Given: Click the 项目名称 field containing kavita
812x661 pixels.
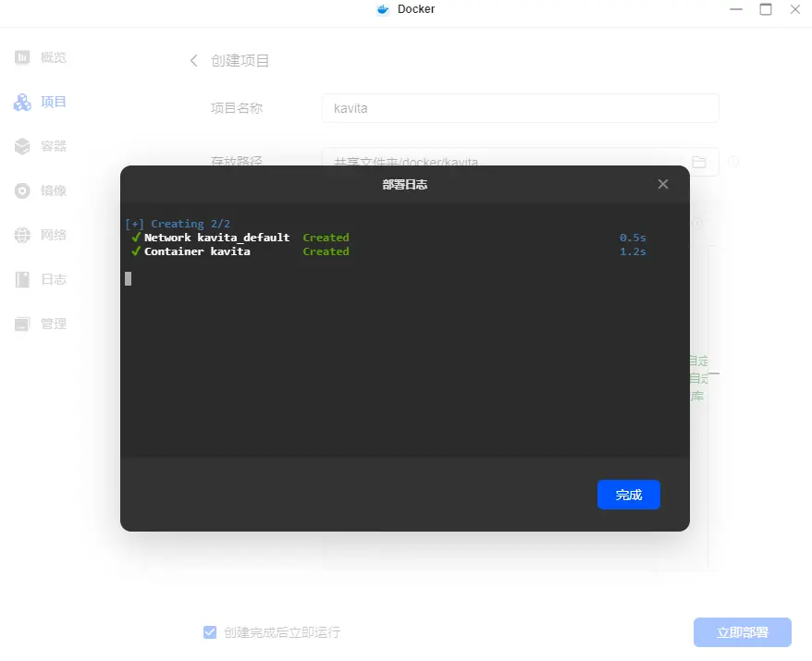Looking at the screenshot, I should 520,108.
